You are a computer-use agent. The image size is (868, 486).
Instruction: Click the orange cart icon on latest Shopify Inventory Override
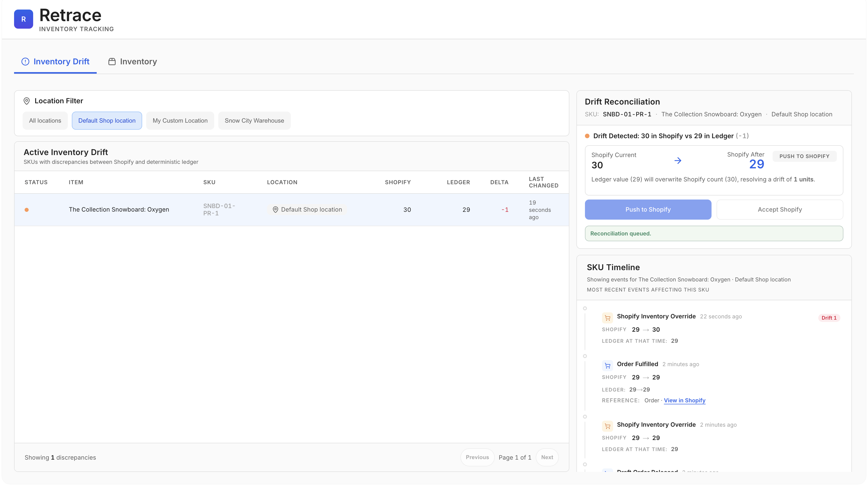pyautogui.click(x=608, y=318)
